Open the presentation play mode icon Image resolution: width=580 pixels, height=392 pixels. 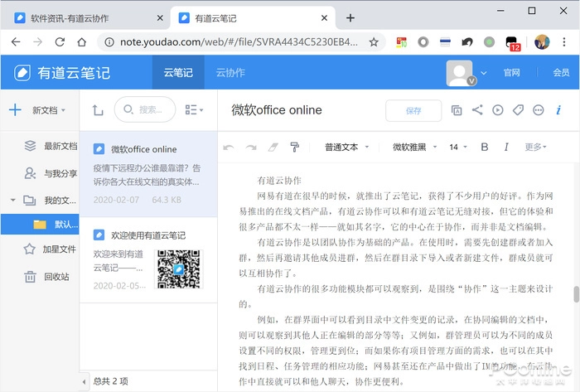pyautogui.click(x=497, y=110)
